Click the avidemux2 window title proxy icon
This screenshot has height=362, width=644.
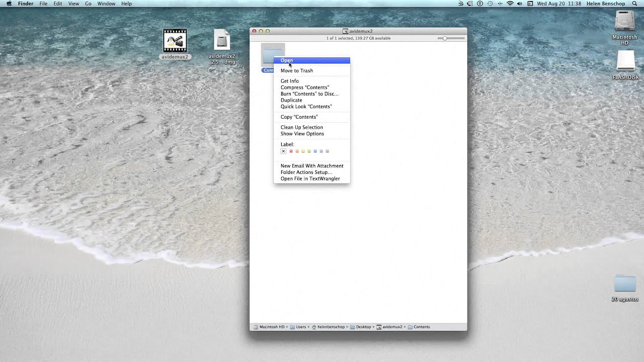pyautogui.click(x=345, y=31)
